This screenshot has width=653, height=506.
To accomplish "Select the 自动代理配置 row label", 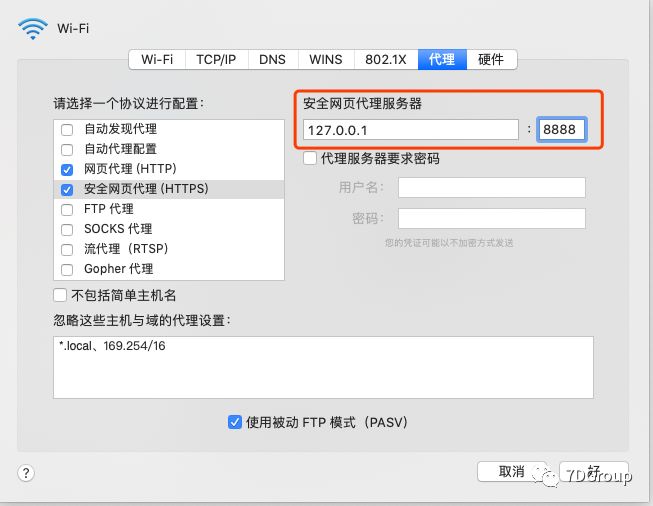I will (x=120, y=149).
